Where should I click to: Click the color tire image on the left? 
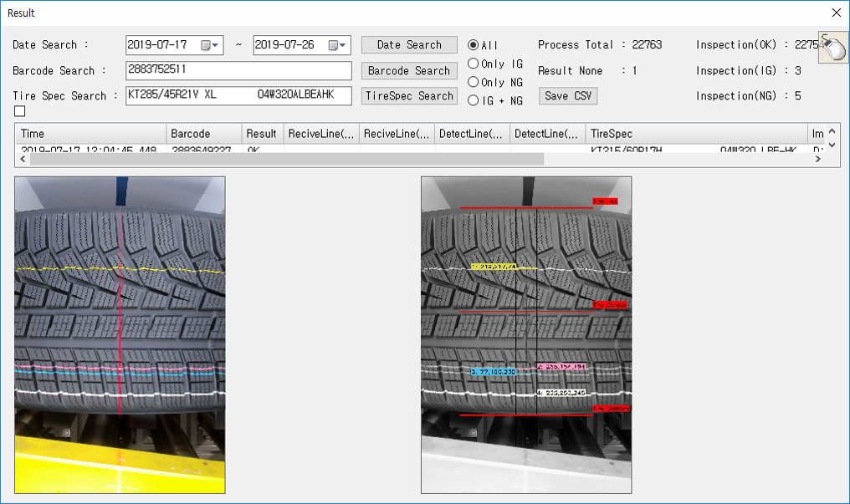pos(120,334)
